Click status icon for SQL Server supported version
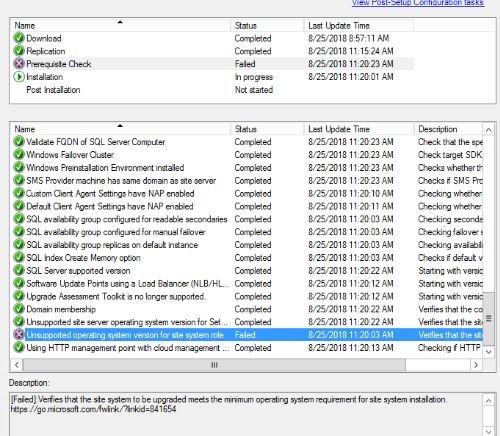 [x=19, y=271]
